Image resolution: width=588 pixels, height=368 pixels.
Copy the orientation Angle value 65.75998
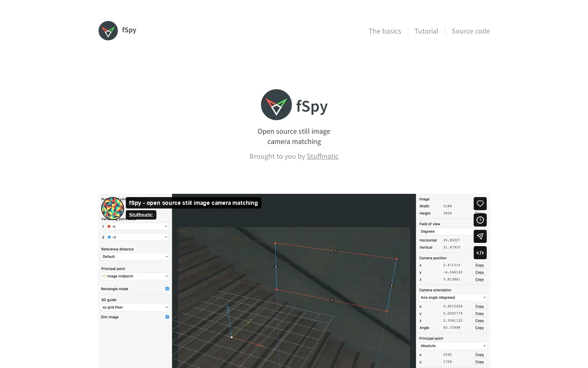(480, 328)
